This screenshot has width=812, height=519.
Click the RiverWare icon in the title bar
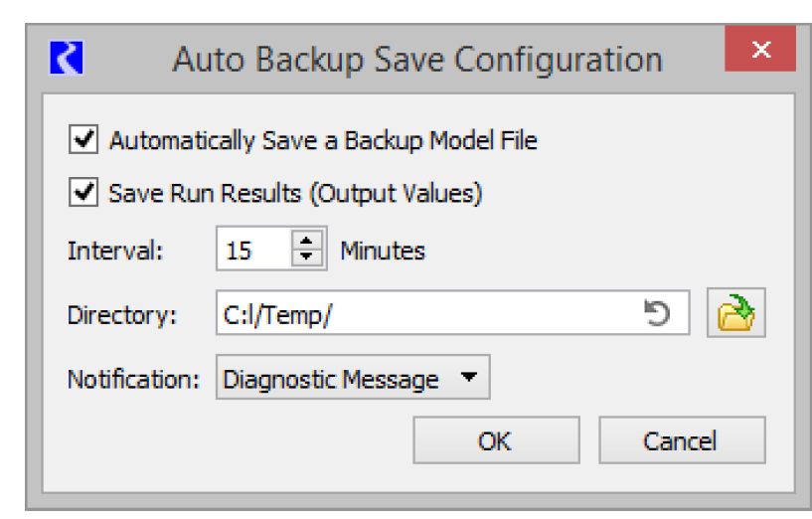pyautogui.click(x=66, y=57)
